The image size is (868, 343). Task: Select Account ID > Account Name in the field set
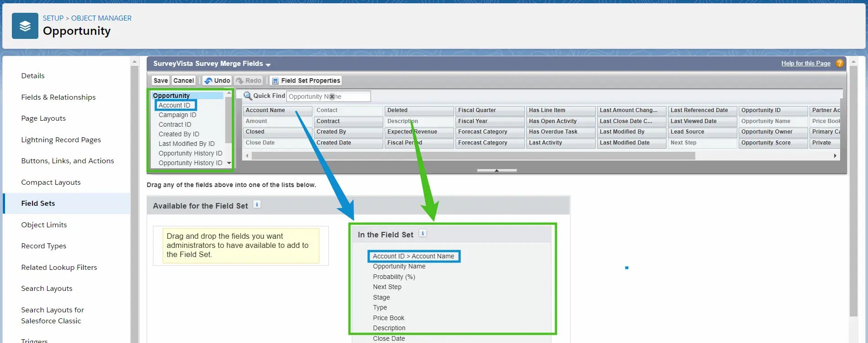coord(413,256)
